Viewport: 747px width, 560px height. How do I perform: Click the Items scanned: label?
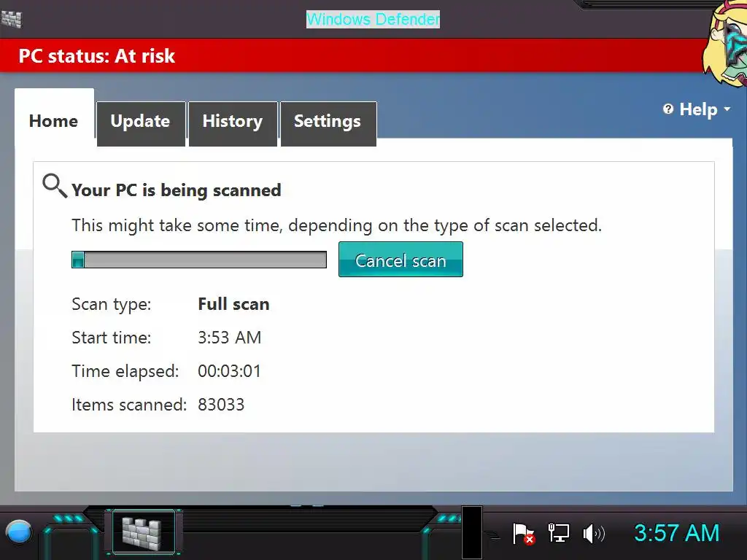coord(129,405)
